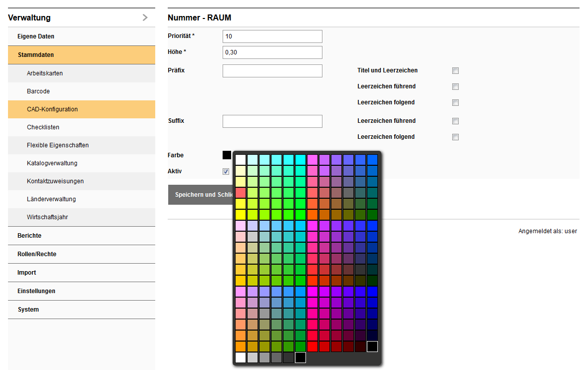
Task: Click into the Priorität input field
Action: (272, 36)
